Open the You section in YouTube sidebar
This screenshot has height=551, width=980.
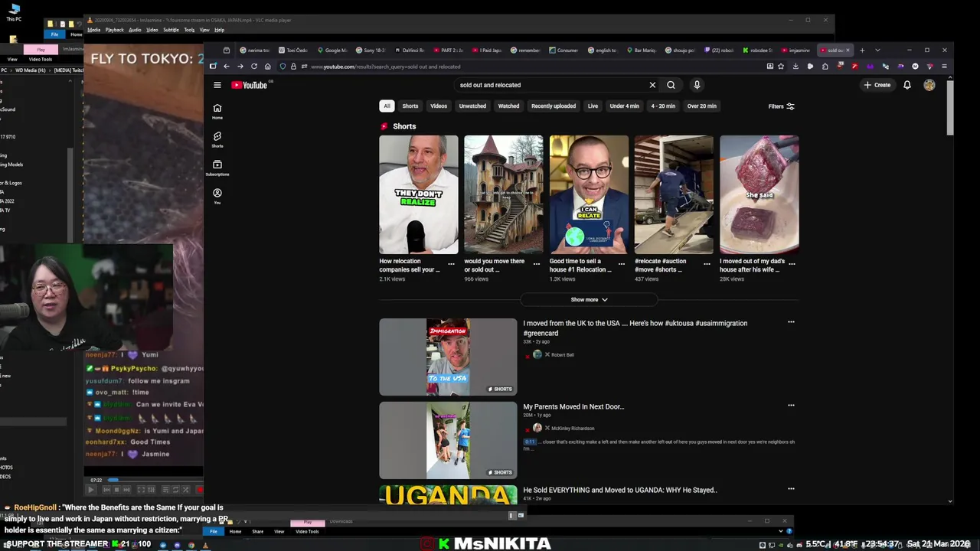coord(217,196)
